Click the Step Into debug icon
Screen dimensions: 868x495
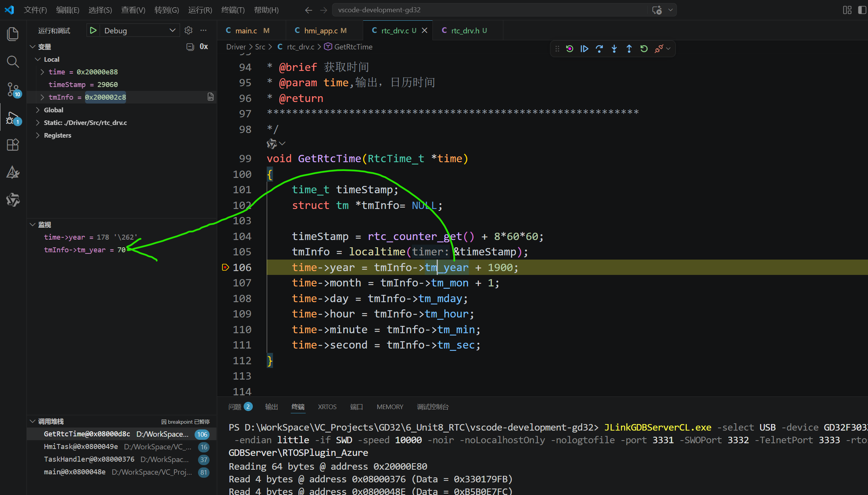pyautogui.click(x=614, y=49)
